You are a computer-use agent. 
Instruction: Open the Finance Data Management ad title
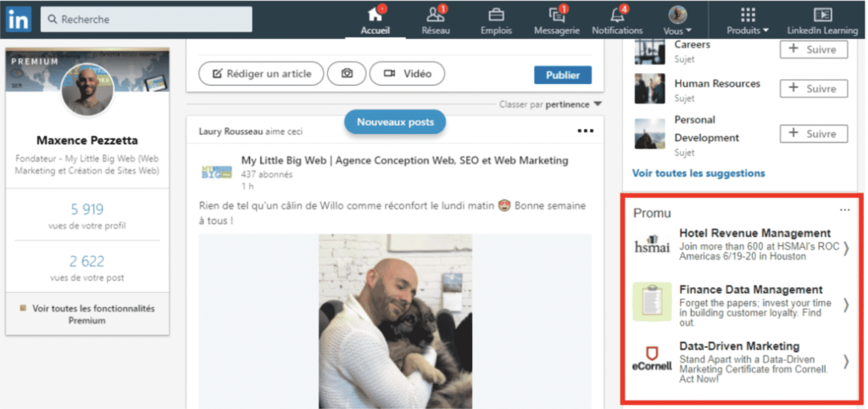coord(751,289)
